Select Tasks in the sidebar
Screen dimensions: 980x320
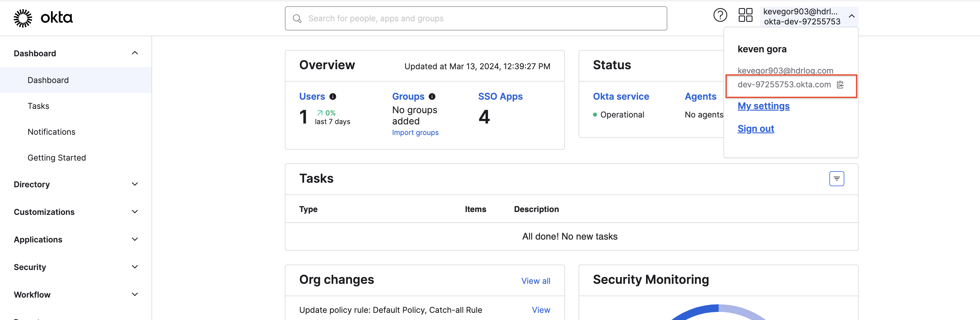[38, 106]
